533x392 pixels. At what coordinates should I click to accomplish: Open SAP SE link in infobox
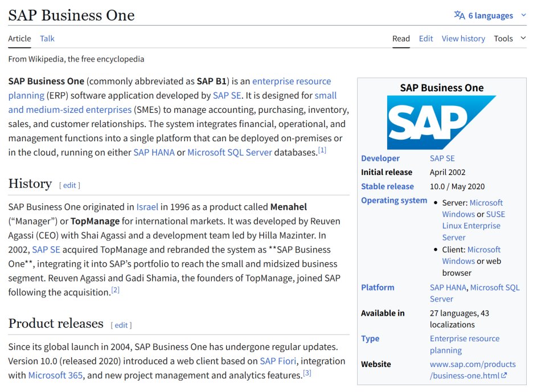442,158
